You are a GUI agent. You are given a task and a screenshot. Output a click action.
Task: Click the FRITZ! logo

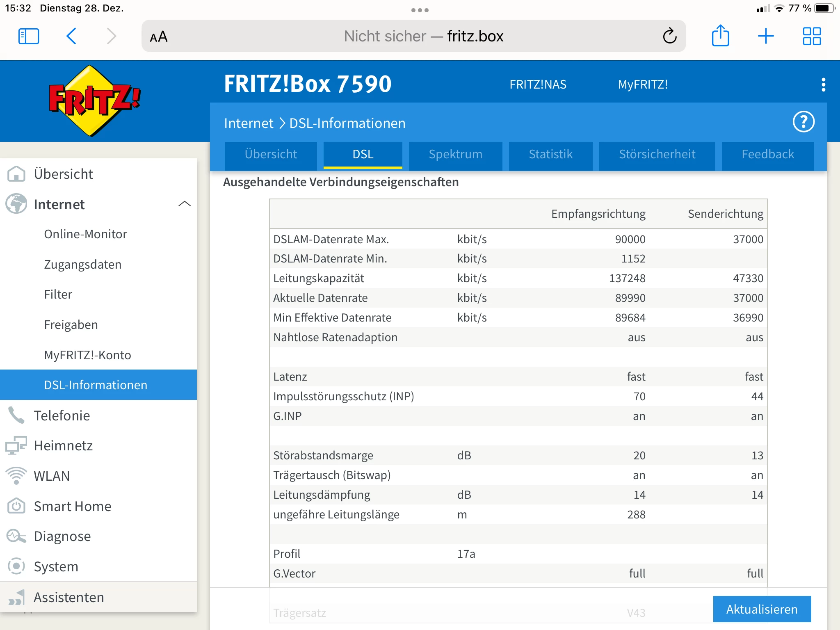tap(94, 100)
